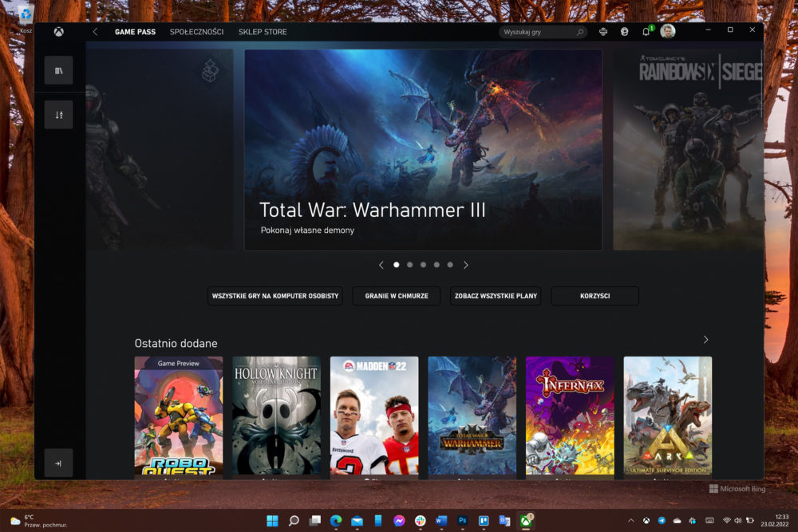The width and height of the screenshot is (798, 532).
Task: Click the KORZYŚCI button
Action: click(x=595, y=296)
